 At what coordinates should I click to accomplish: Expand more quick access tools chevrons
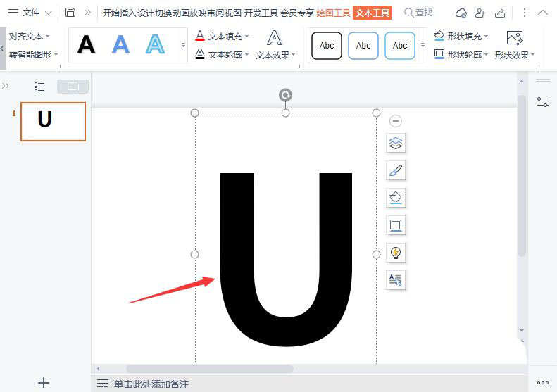point(88,13)
